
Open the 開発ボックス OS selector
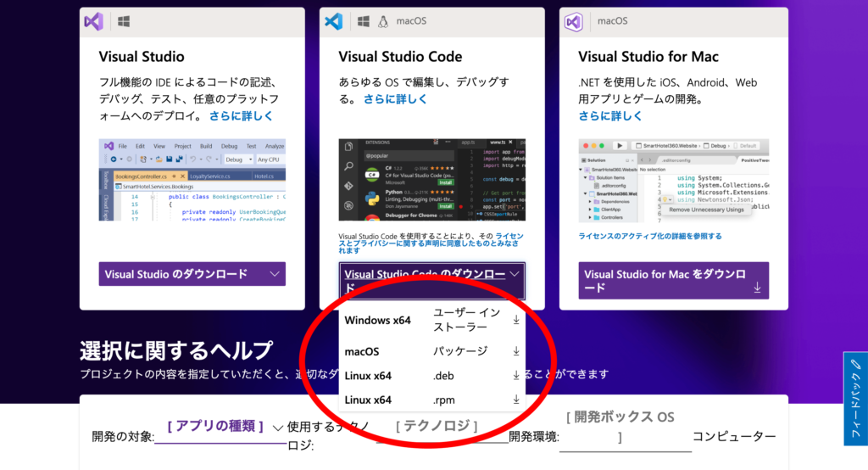pyautogui.click(x=625, y=428)
